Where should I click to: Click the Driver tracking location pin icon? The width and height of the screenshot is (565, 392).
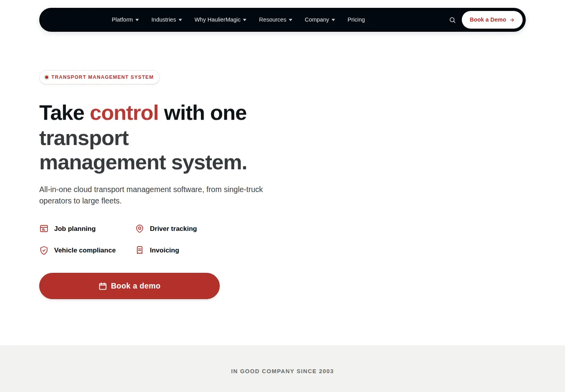(140, 229)
